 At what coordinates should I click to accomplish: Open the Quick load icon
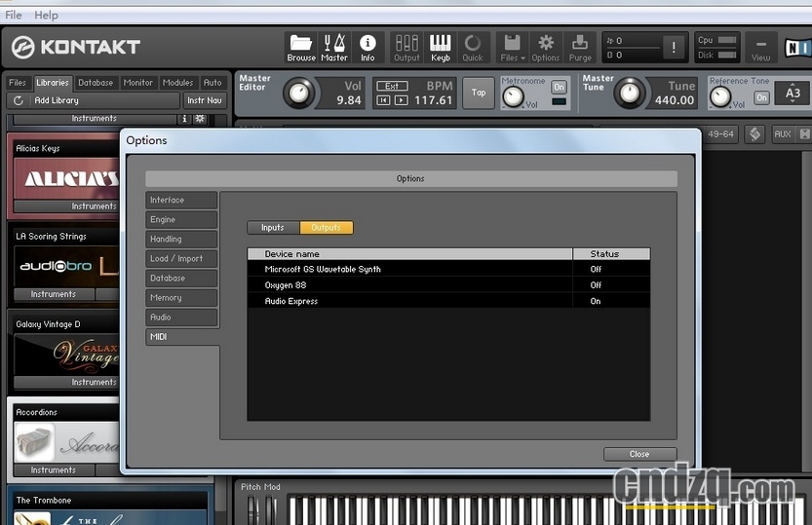(472, 48)
